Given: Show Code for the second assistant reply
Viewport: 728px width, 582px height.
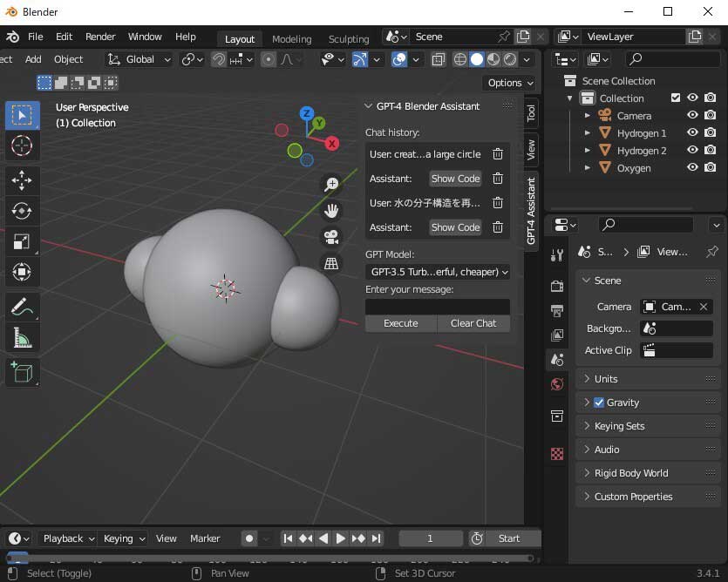Looking at the screenshot, I should pos(455,227).
